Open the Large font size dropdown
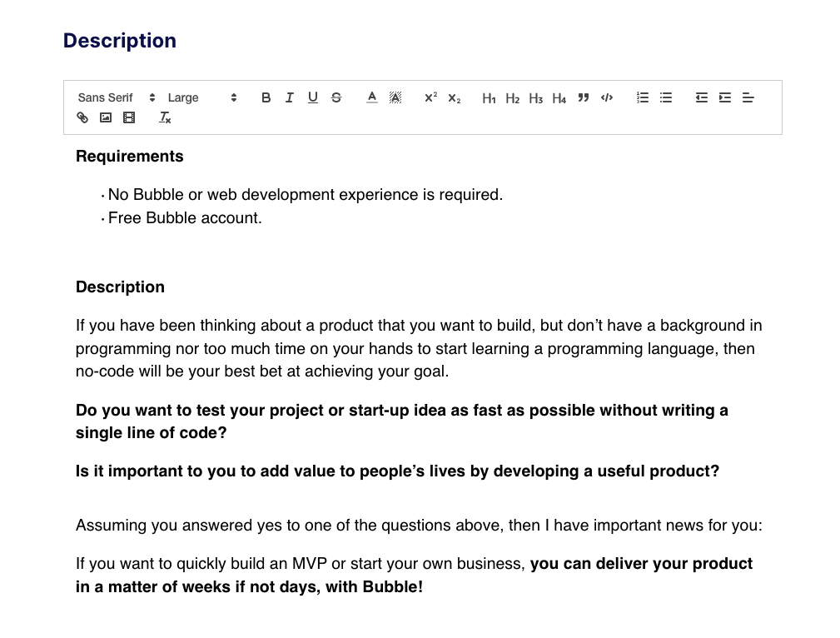This screenshot has width=840, height=638. tap(202, 97)
